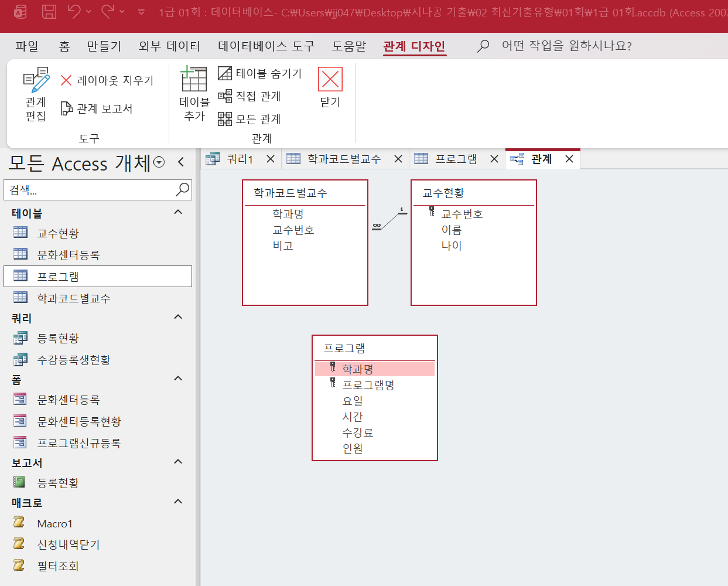Select the 학과명 field in the 프로그램 table

pyautogui.click(x=358, y=369)
